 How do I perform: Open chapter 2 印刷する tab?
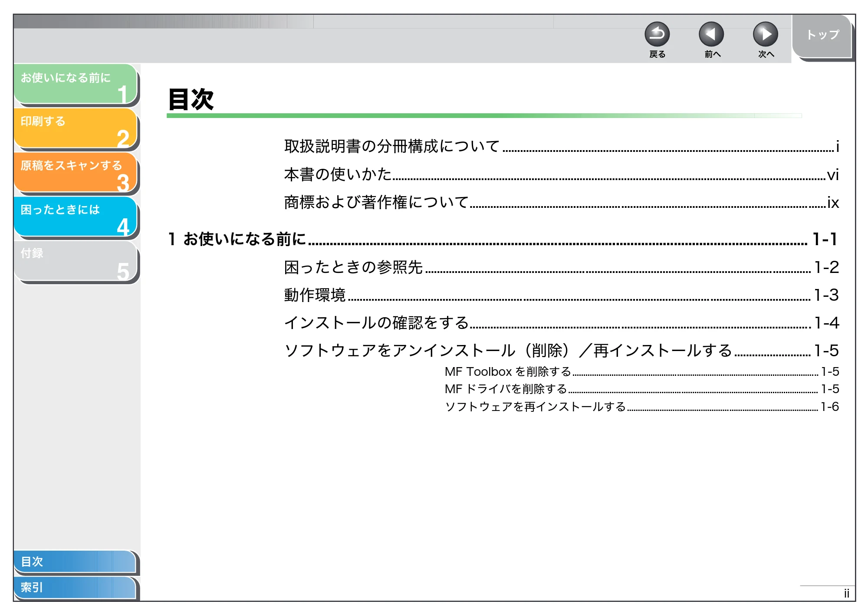(x=76, y=128)
